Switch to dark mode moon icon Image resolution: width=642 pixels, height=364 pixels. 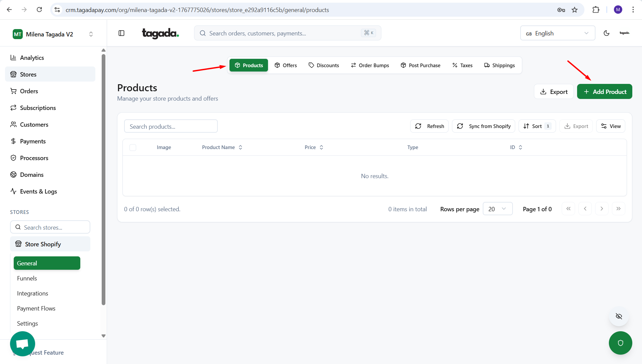click(606, 33)
